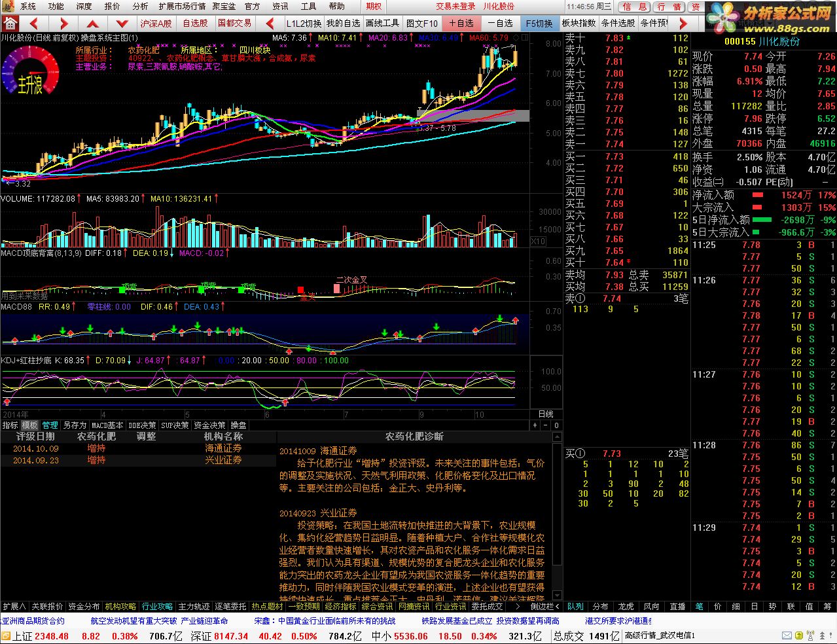
Task: Click the 000155 川化股份 stock title
Action: click(762, 41)
